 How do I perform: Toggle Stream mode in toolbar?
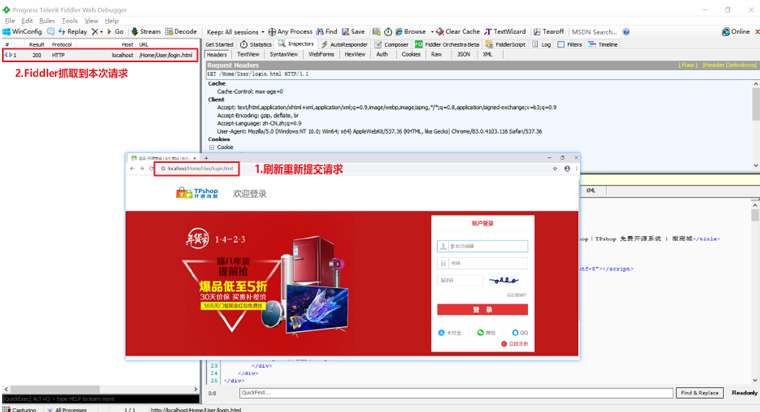click(146, 32)
